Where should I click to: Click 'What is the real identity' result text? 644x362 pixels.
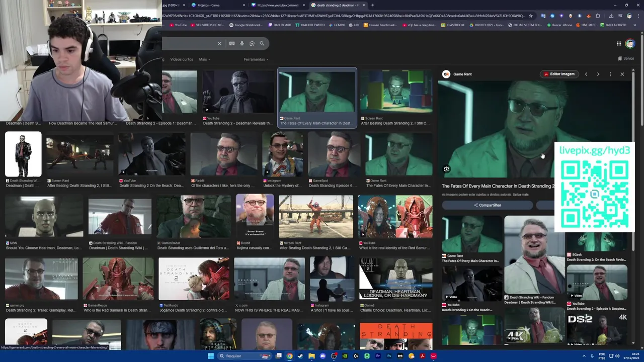(394, 248)
